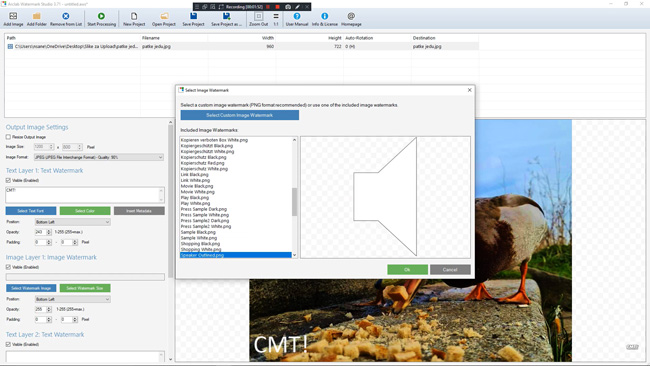Select the patke jedu.jpg file row
This screenshot has width=650, height=366.
[242, 46]
